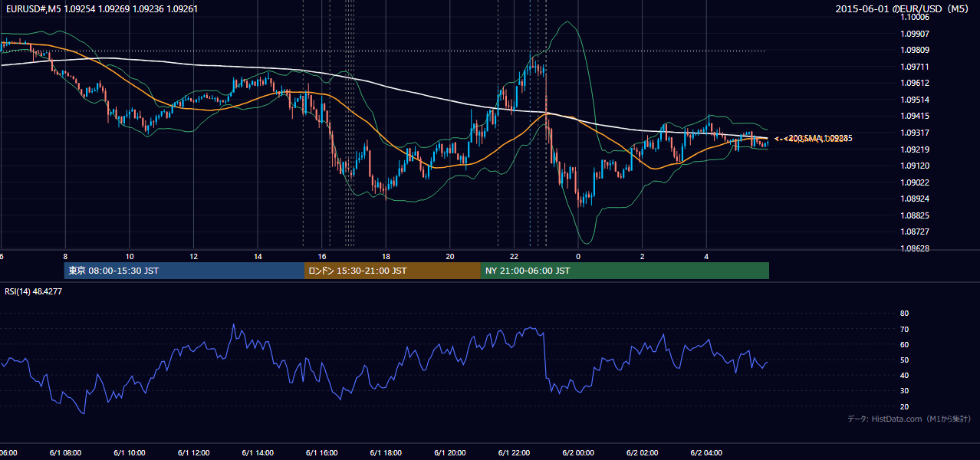The image size is (980, 460).
Task: Click price axis label 1.08825
Action: pyautogui.click(x=914, y=215)
